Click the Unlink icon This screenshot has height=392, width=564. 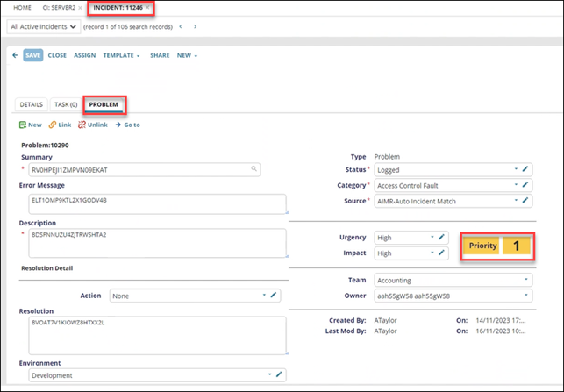[x=82, y=125]
